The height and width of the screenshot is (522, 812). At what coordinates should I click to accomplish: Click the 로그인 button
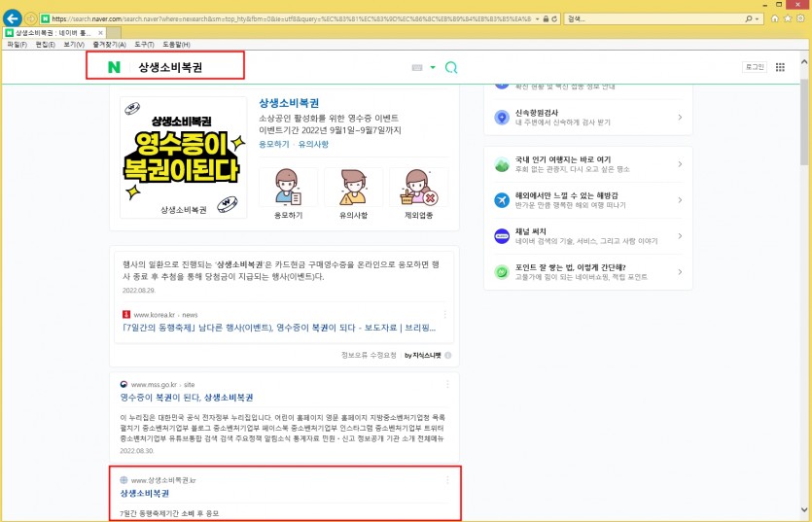point(754,67)
